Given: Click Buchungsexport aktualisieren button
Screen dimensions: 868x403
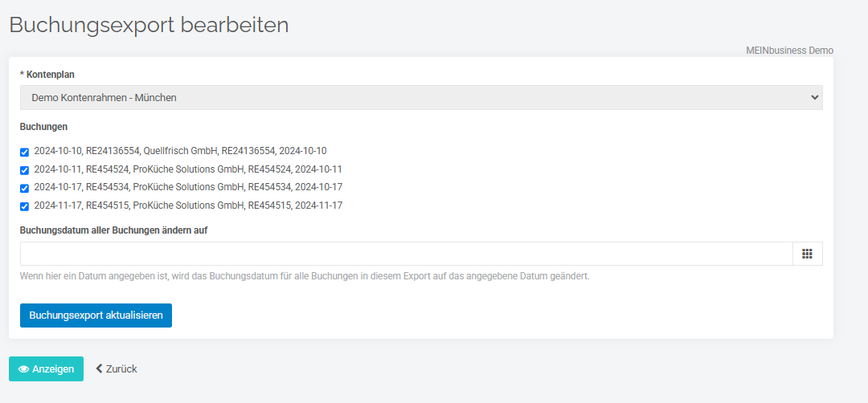Looking at the screenshot, I should (x=96, y=315).
